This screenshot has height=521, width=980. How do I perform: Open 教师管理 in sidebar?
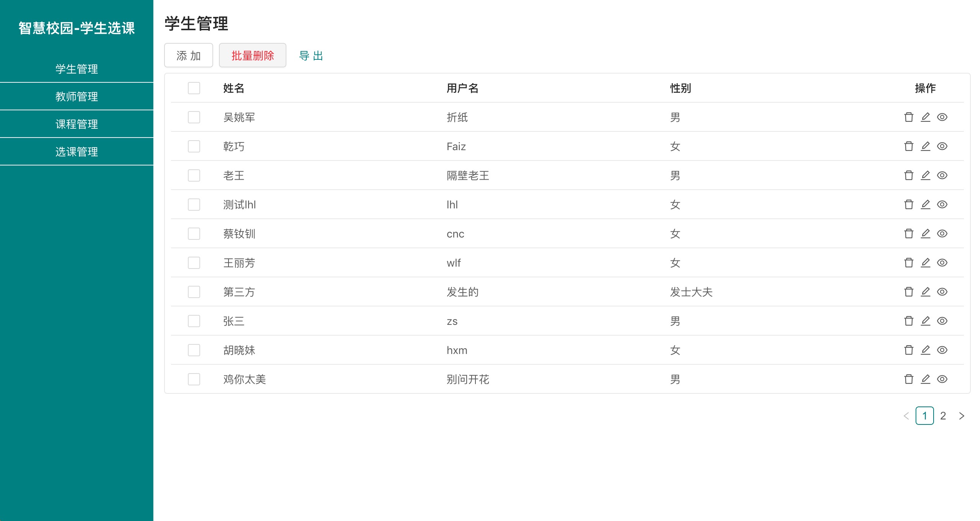[77, 97]
